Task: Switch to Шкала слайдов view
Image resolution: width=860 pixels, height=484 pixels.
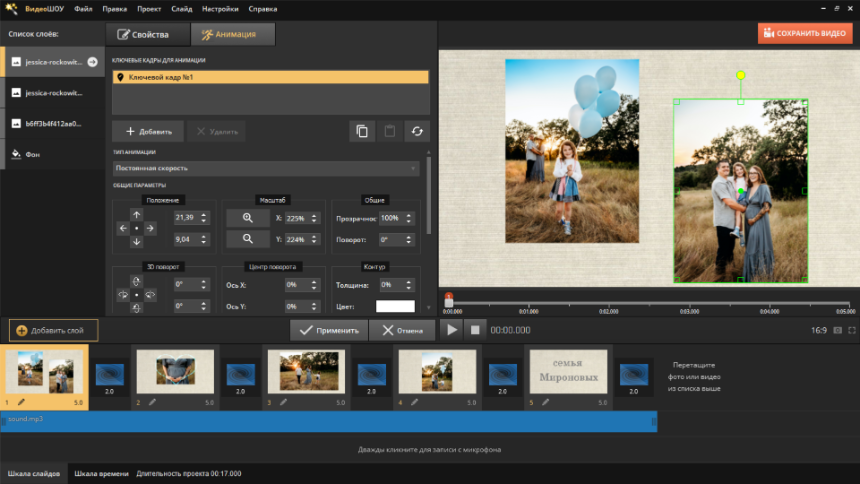Action: (x=34, y=474)
